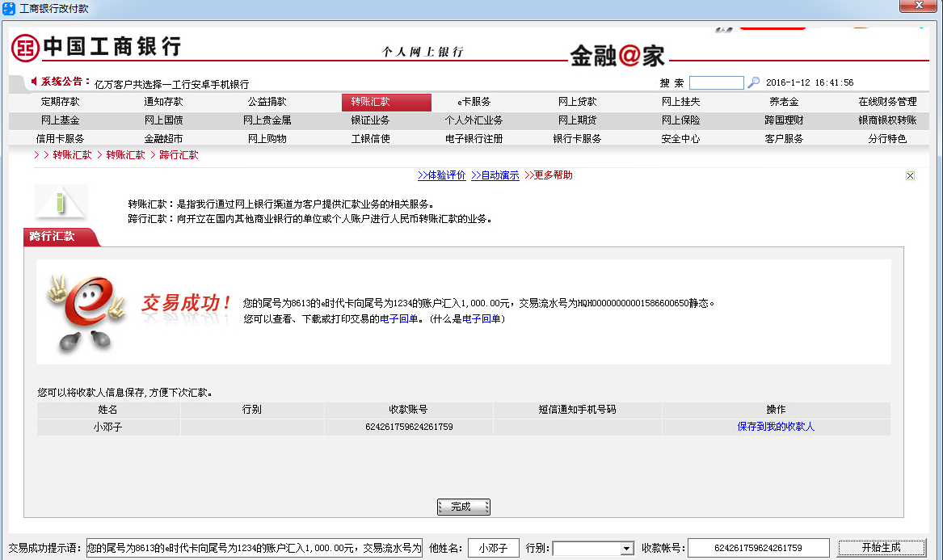Screen dimensions: 943x560
Task: Open 网上购物 menu
Action: (x=267, y=138)
